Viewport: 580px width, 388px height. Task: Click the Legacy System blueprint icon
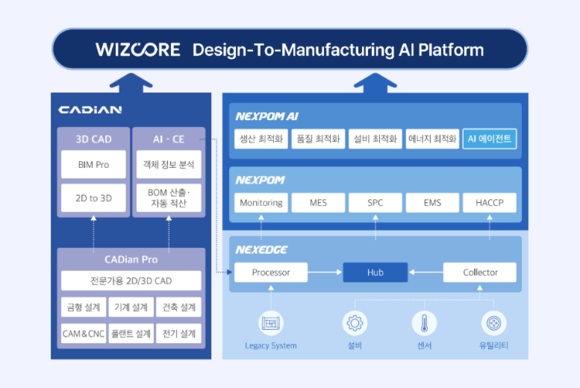pos(271,323)
